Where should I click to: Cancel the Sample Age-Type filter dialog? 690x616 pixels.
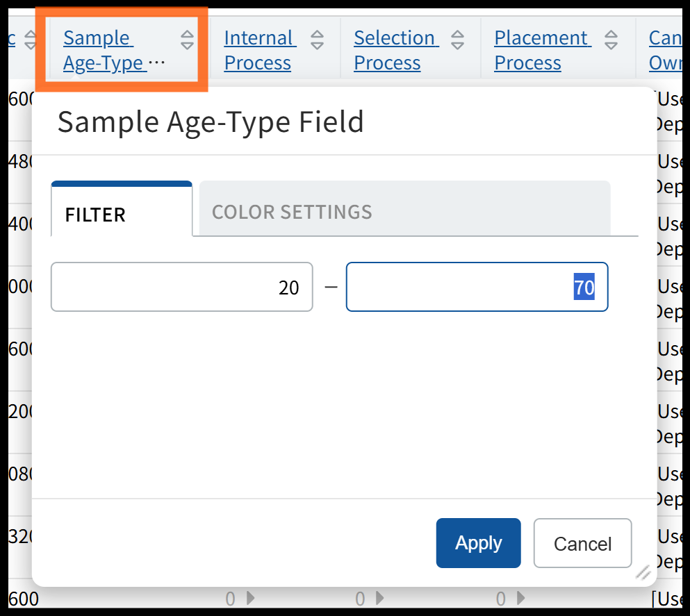tap(582, 543)
